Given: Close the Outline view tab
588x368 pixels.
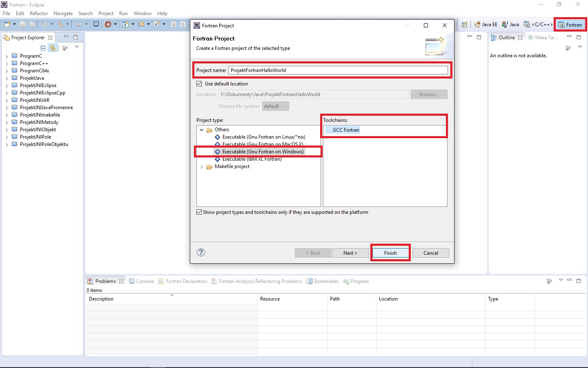Looking at the screenshot, I should (520, 38).
